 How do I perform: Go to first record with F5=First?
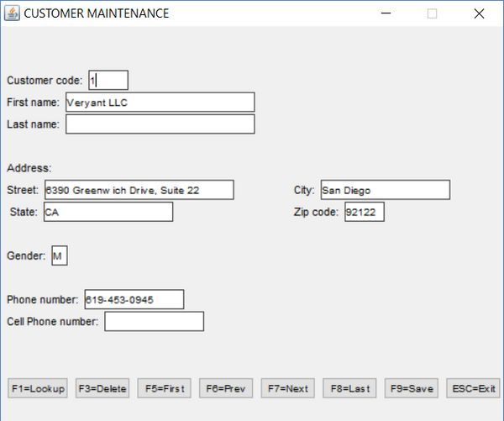[164, 388]
